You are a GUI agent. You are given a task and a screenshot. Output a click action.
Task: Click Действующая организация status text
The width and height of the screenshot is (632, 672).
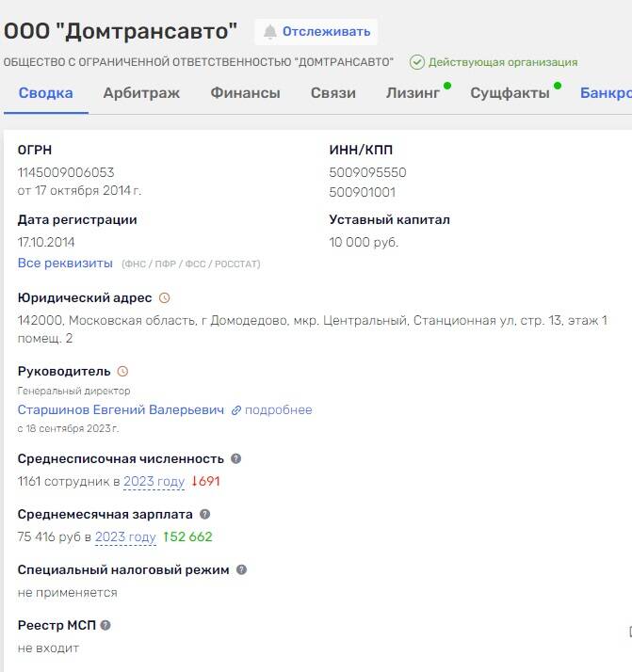[503, 62]
